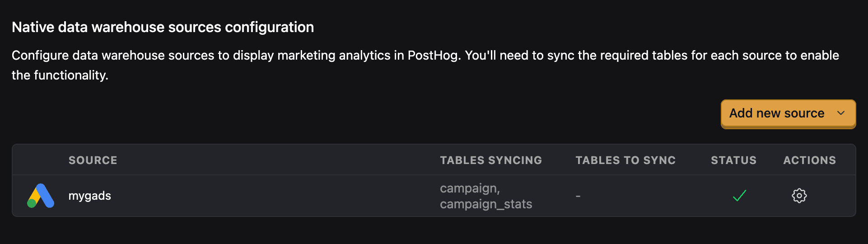Viewport: 868px width, 244px height.
Task: Click the ACTIONS column header
Action: [x=809, y=160]
